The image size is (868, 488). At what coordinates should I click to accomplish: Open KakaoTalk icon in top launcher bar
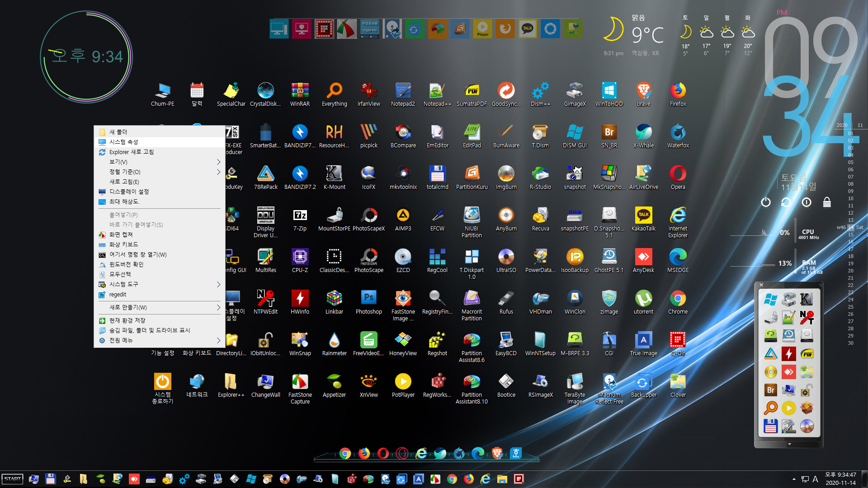[x=528, y=29]
